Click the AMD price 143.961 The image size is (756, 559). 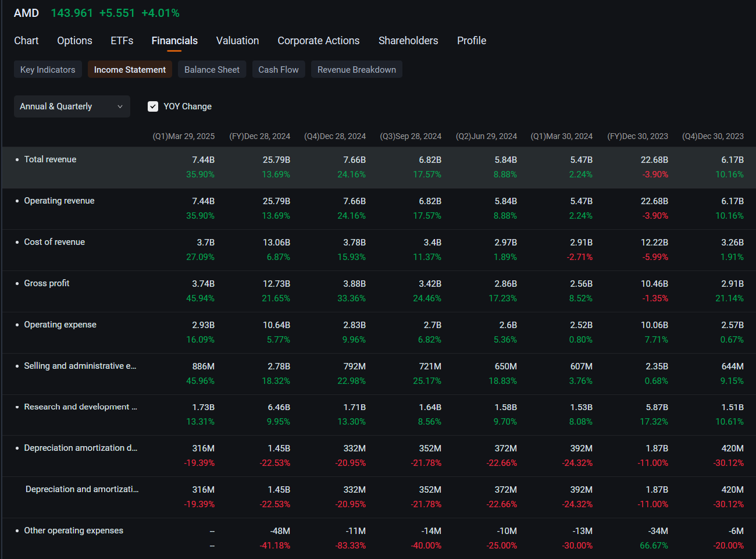[72, 13]
